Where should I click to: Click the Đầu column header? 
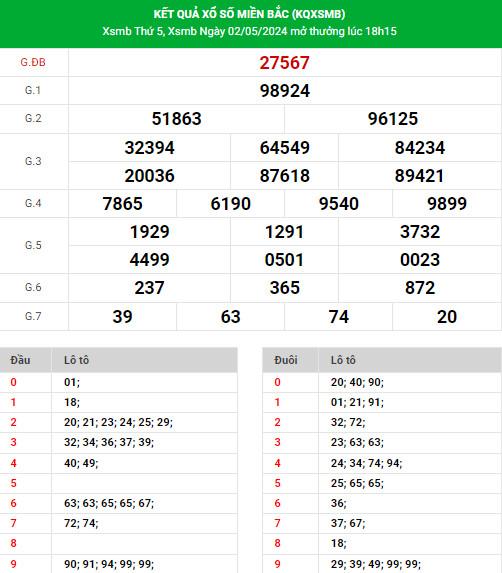click(x=20, y=360)
